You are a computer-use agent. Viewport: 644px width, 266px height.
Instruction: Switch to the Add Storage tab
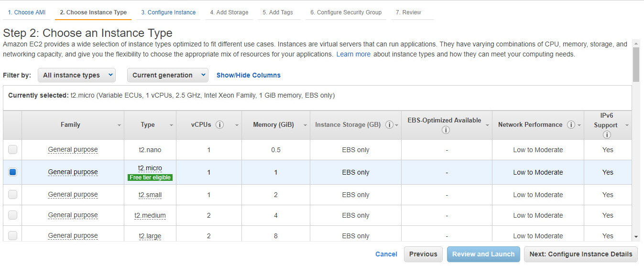pyautogui.click(x=229, y=12)
